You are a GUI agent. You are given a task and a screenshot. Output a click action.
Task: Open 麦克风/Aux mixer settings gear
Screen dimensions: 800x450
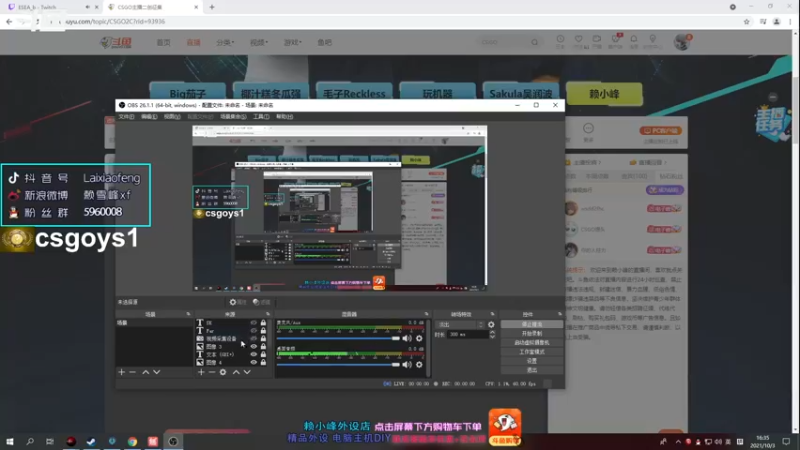tap(419, 338)
